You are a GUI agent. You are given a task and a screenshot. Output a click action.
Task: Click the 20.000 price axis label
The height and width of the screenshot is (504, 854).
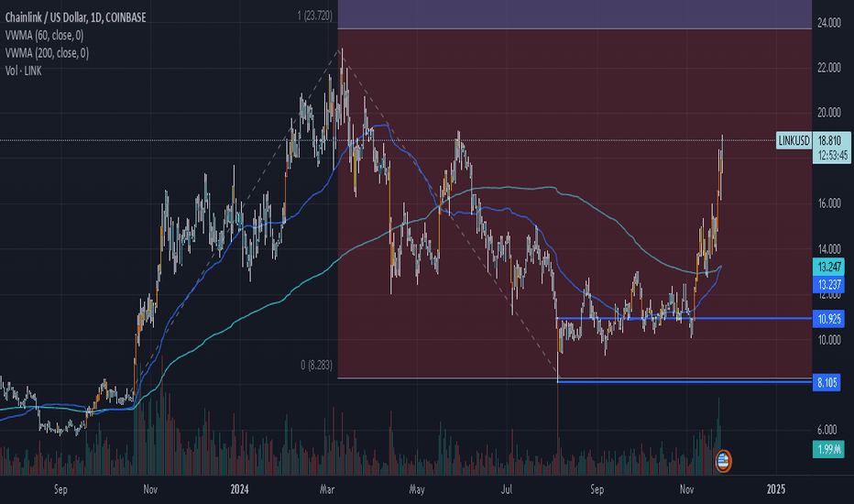829,113
